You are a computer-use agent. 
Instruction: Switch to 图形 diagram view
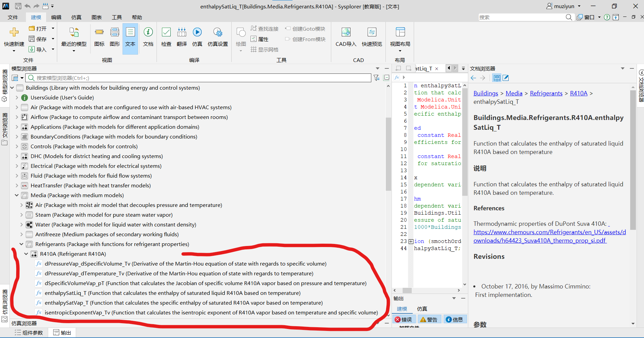coord(115,32)
